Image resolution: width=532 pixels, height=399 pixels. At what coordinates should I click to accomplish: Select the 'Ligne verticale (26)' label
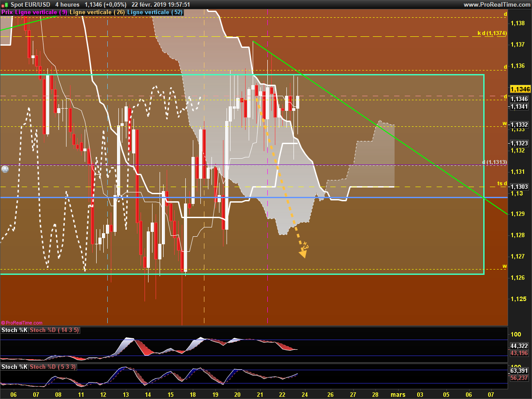[x=98, y=12]
